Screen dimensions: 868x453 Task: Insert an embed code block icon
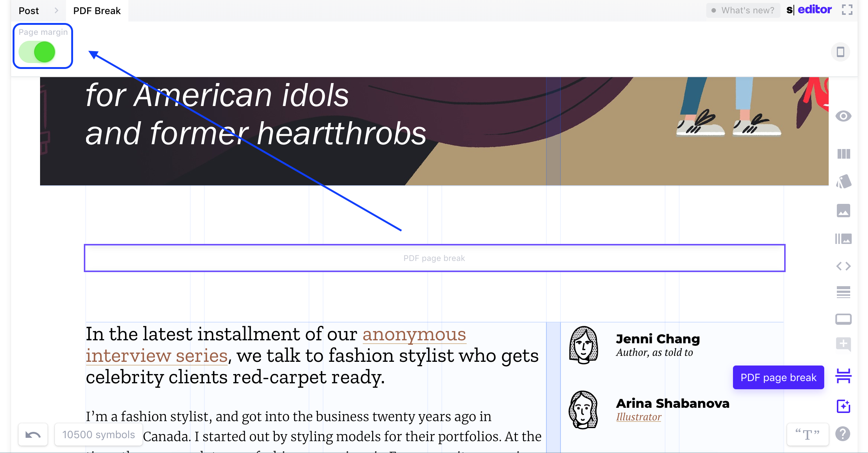point(844,266)
